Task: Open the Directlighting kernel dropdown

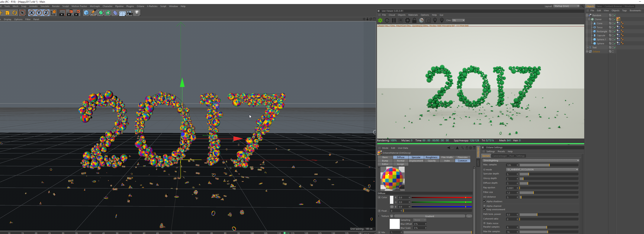Action: tap(531, 160)
